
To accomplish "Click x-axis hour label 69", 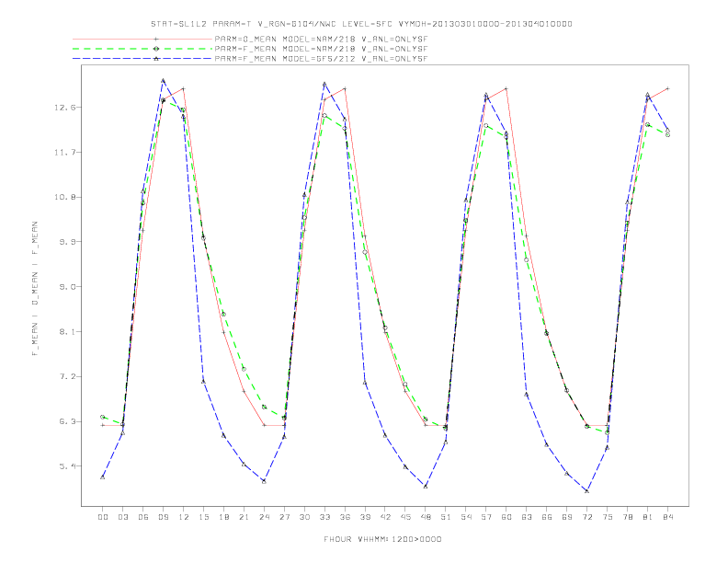I will pyautogui.click(x=567, y=517).
